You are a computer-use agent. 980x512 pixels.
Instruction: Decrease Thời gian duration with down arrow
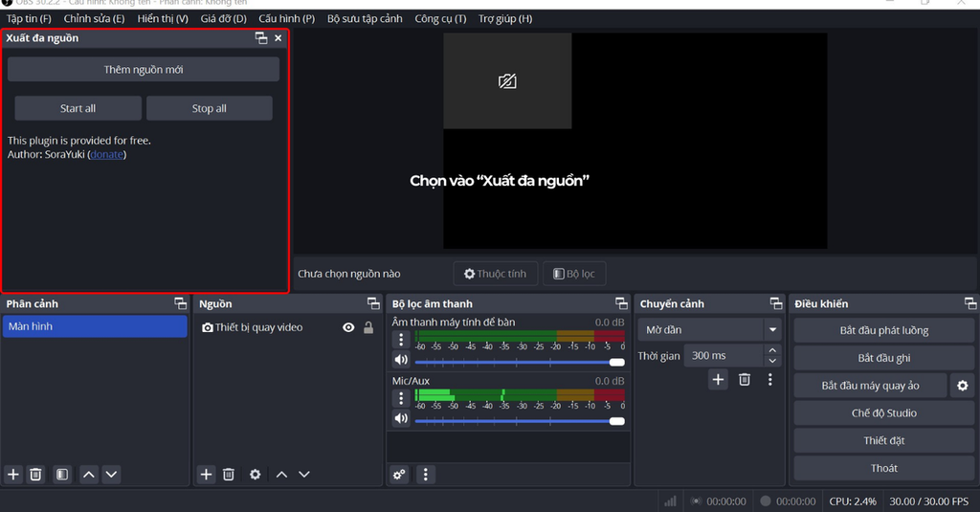(x=772, y=361)
